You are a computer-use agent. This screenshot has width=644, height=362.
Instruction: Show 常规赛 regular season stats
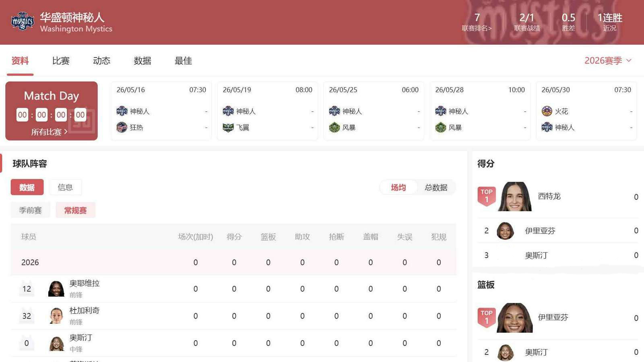pyautogui.click(x=75, y=210)
